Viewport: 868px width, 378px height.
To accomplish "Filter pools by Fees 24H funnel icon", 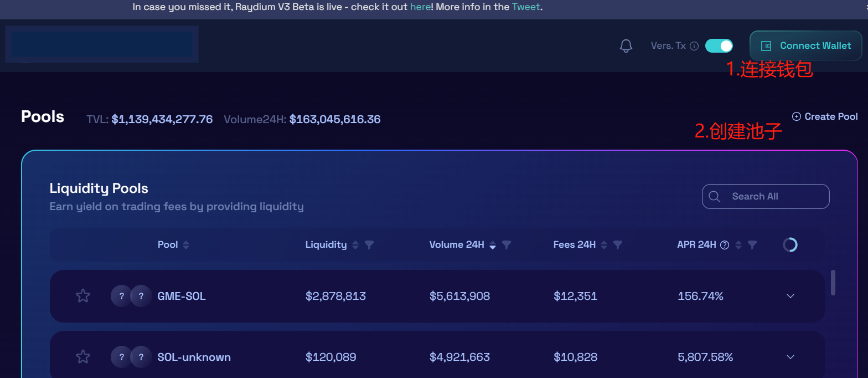I will tap(618, 244).
